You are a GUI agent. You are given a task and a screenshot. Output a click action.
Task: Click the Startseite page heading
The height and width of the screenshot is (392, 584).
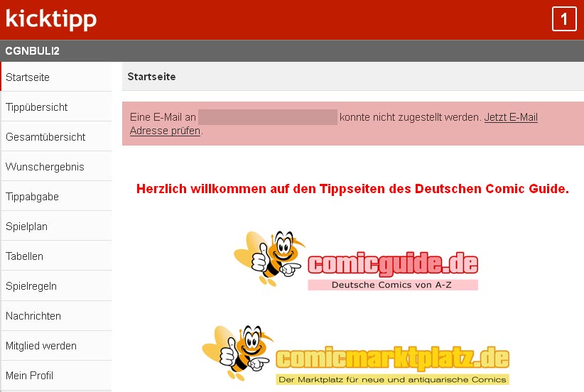pos(151,77)
